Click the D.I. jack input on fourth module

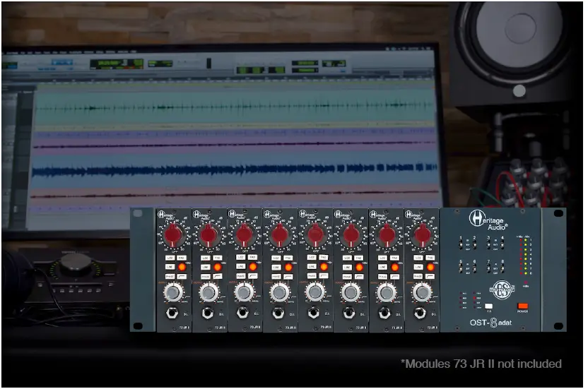click(278, 313)
